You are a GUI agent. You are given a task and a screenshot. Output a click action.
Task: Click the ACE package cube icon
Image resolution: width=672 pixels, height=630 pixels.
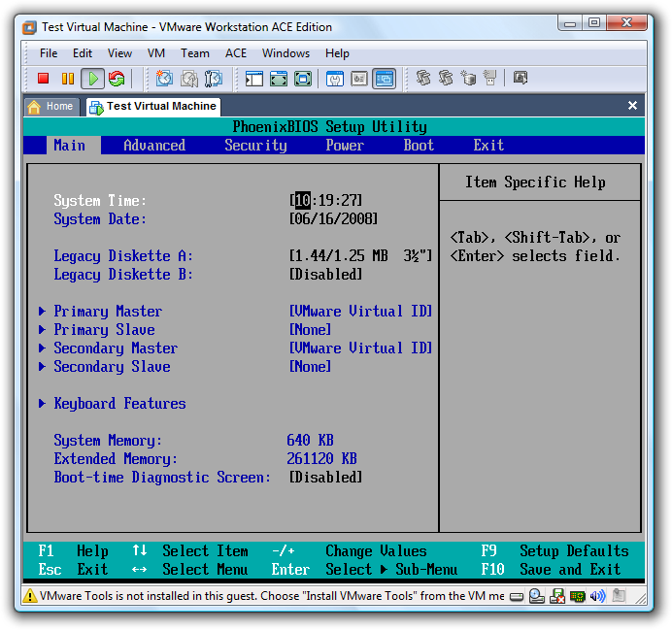pos(468,78)
